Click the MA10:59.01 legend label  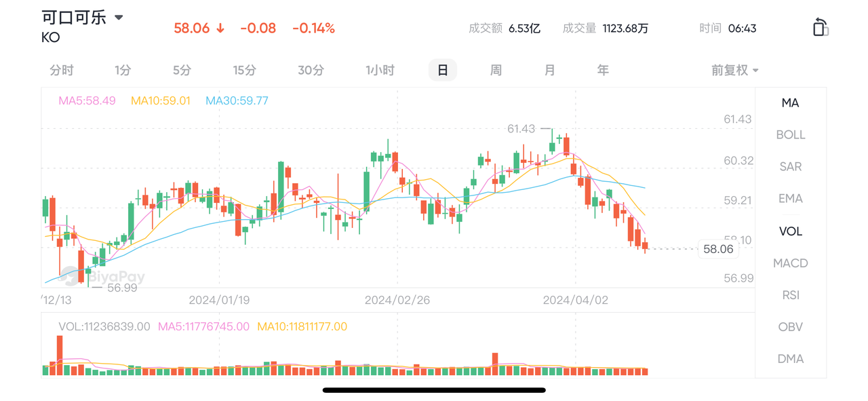point(161,100)
